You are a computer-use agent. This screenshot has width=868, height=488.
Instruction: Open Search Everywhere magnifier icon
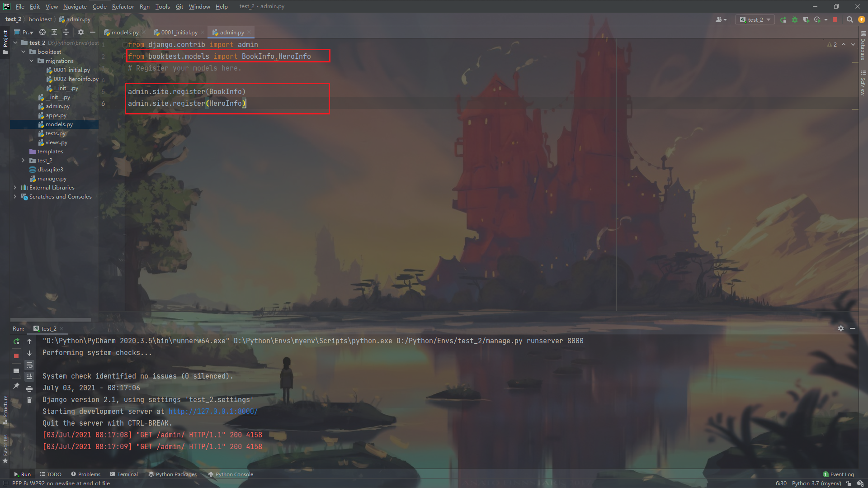click(850, 19)
